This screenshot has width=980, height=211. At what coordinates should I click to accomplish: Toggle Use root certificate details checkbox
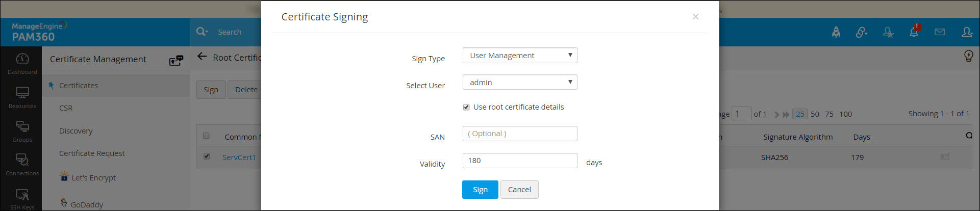click(466, 107)
